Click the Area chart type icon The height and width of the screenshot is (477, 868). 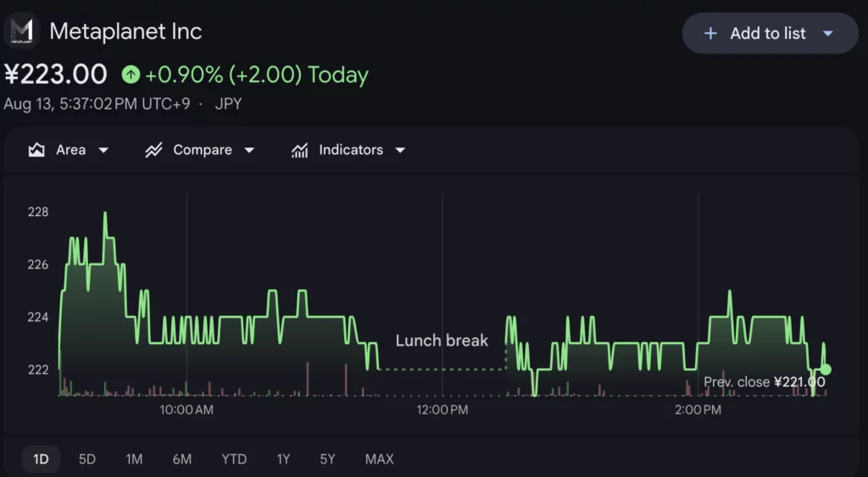(x=36, y=150)
